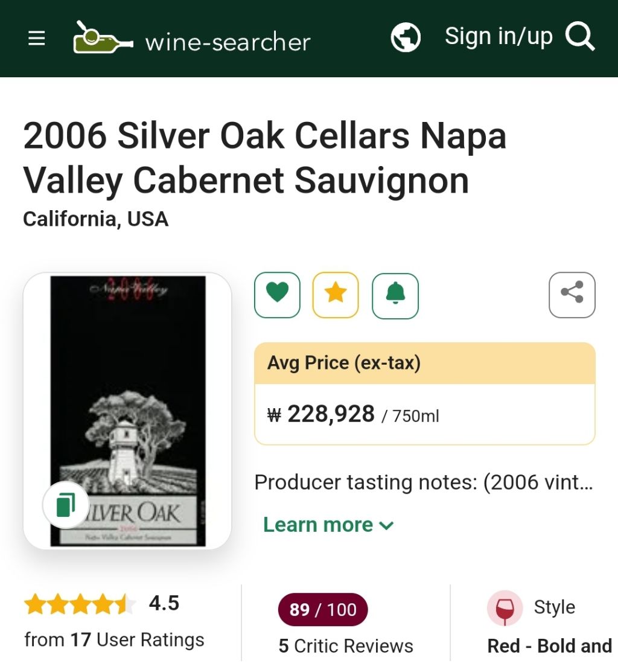The height and width of the screenshot is (672, 618).
Task: Click the red wine glass style icon
Action: pos(505,608)
